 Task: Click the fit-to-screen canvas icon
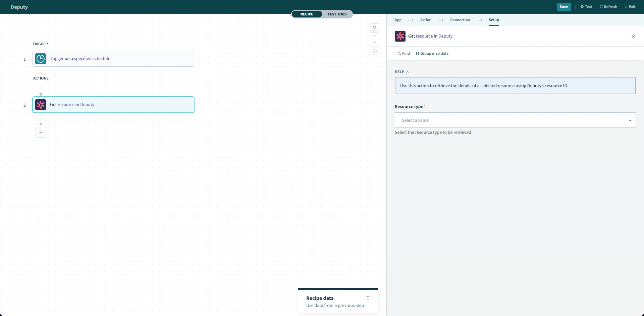tap(375, 51)
